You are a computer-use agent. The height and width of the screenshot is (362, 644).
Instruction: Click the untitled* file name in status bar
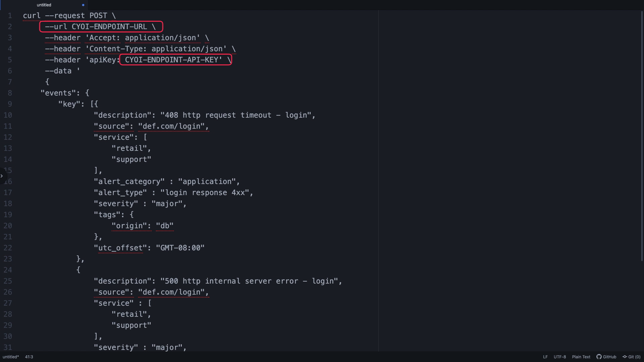click(x=11, y=357)
